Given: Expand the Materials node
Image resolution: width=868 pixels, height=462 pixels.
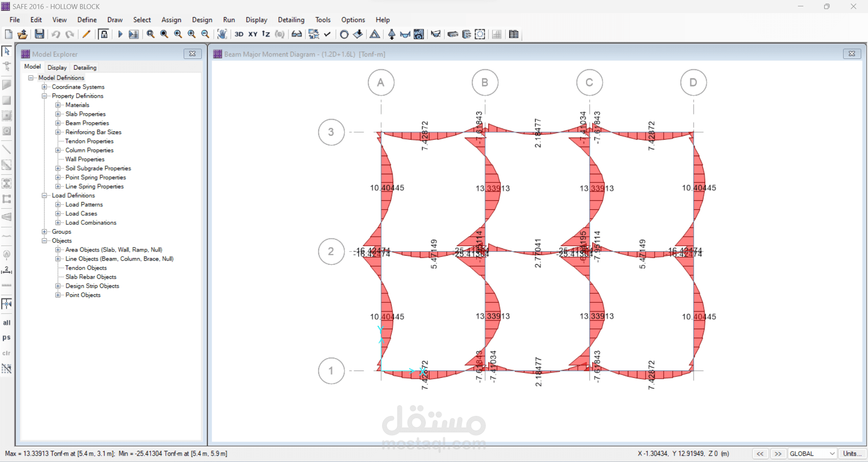Looking at the screenshot, I should 58,105.
